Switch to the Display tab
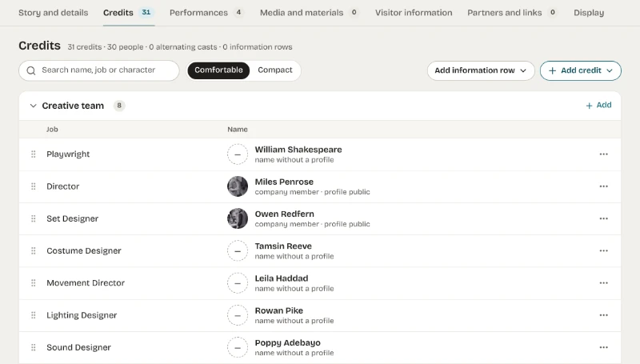This screenshot has height=364, width=640. tap(589, 13)
